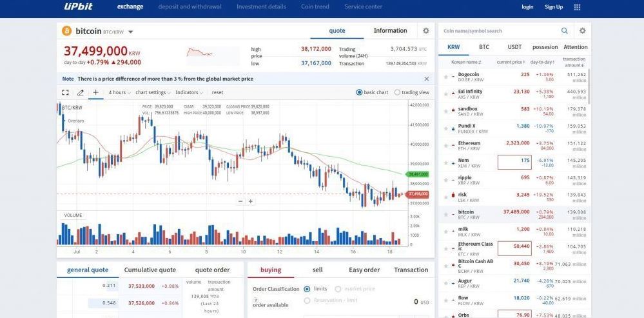
Task: Sort by Korean name column
Action: (x=466, y=62)
